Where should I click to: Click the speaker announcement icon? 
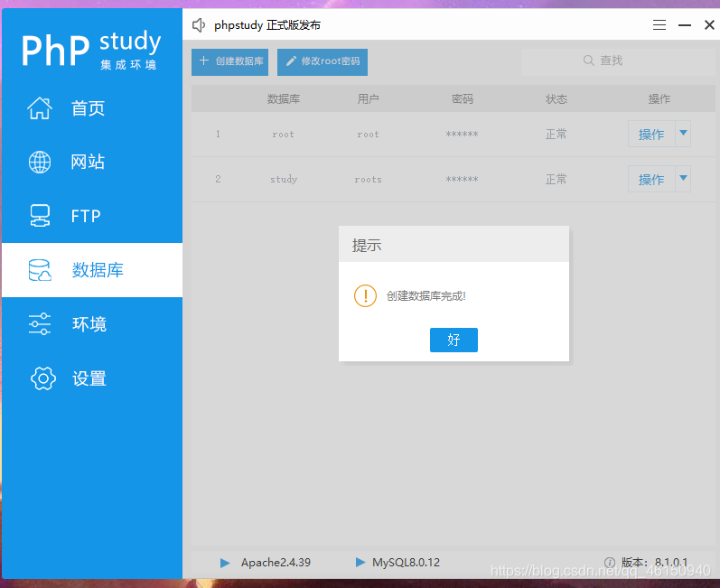(199, 24)
